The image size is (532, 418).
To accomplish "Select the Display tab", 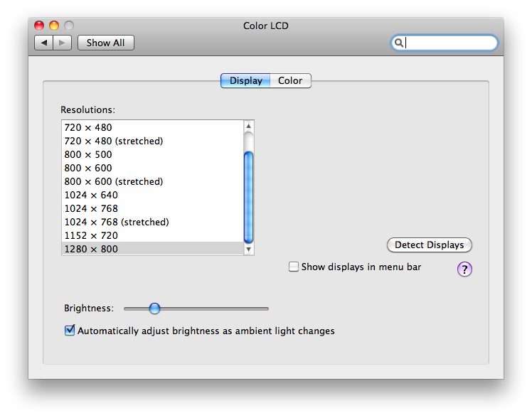I will pyautogui.click(x=245, y=80).
